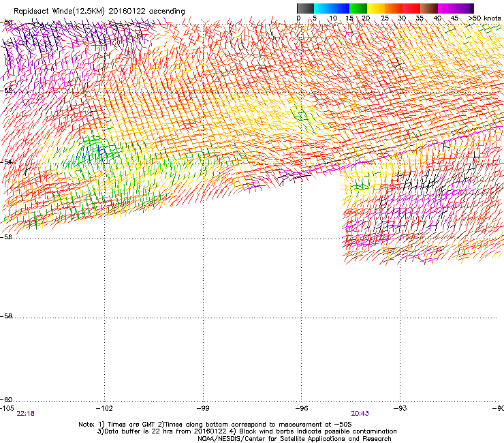The image size is (504, 443).
Task: Click the -56 latitude axis label
Action: (6, 236)
